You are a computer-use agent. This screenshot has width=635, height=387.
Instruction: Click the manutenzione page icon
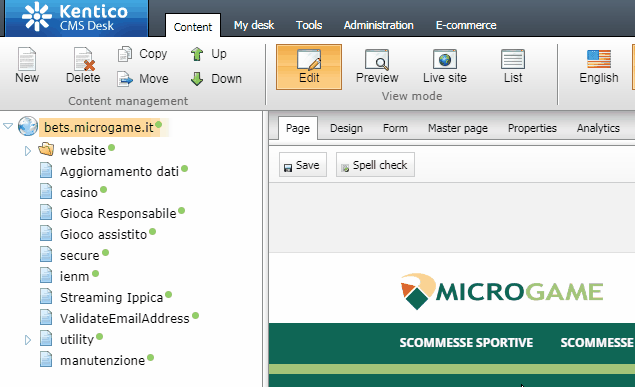46,360
